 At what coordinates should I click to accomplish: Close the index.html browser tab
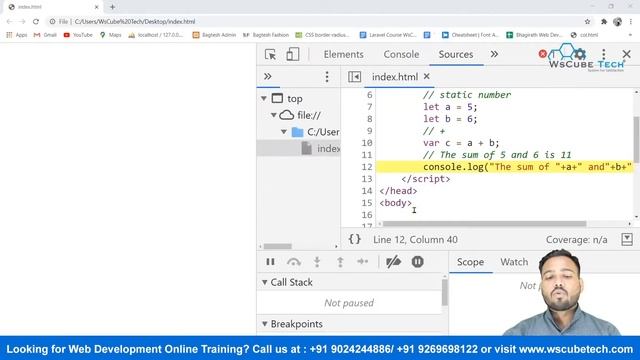(x=97, y=7)
